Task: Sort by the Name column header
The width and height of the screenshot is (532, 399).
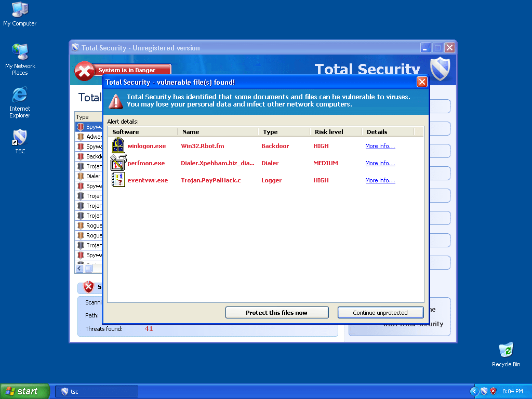Action: [x=218, y=132]
